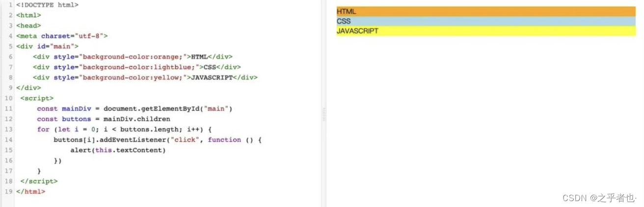Viewport: 644px width, 207px height.
Task: Click the opening <script> tag line
Action: [x=37, y=98]
